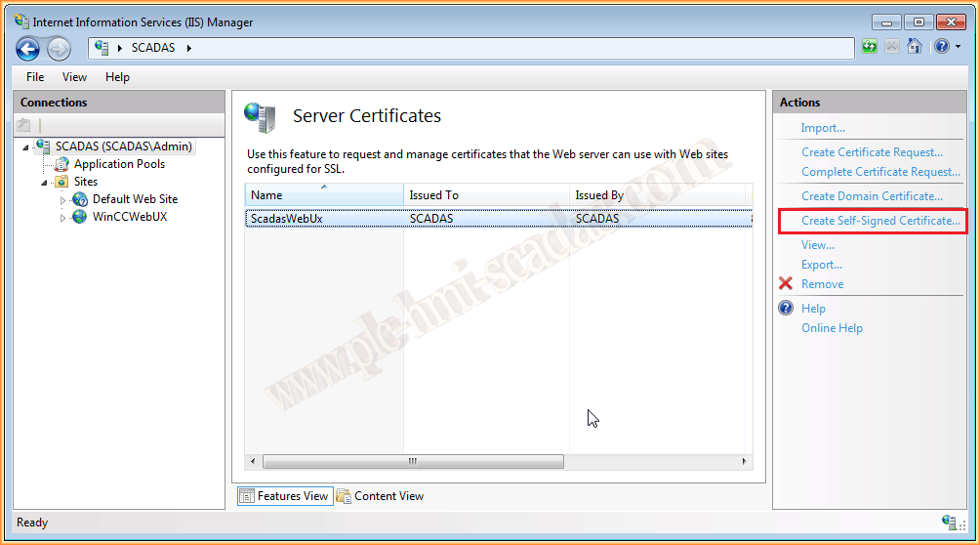Click Create Self-Signed Certificate link
This screenshot has width=980, height=545.
click(880, 221)
